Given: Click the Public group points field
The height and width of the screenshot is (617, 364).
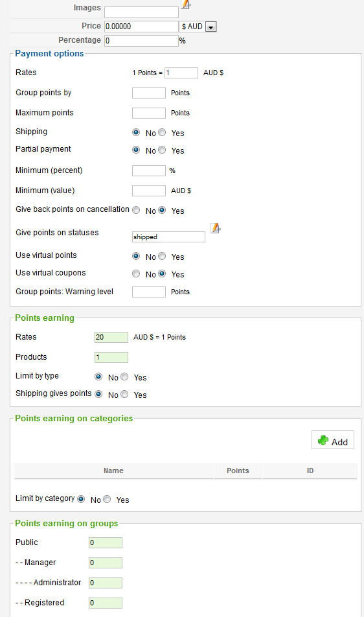Looking at the screenshot, I should coord(106,542).
